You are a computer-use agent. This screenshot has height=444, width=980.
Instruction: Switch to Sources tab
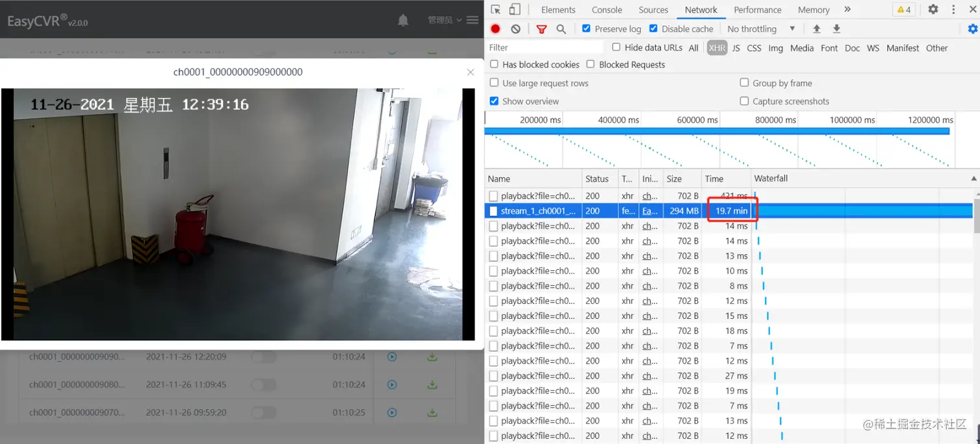[653, 10]
